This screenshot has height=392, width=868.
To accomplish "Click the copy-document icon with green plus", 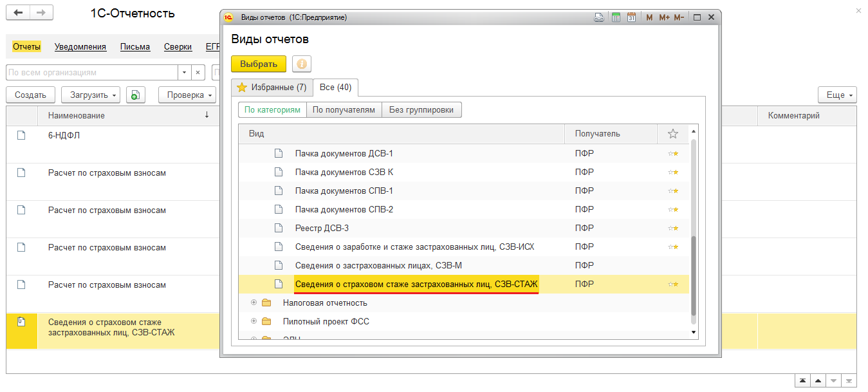I will click(135, 95).
